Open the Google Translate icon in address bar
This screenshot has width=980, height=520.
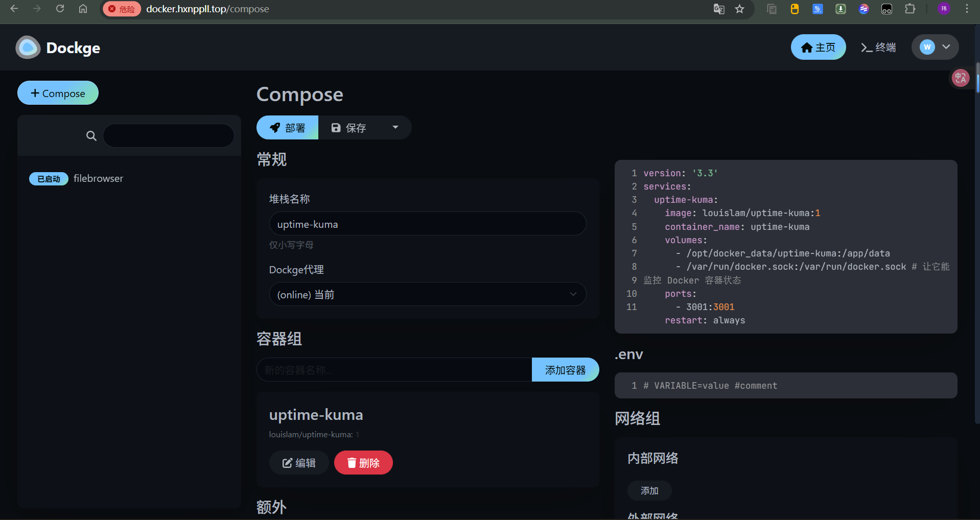[719, 9]
